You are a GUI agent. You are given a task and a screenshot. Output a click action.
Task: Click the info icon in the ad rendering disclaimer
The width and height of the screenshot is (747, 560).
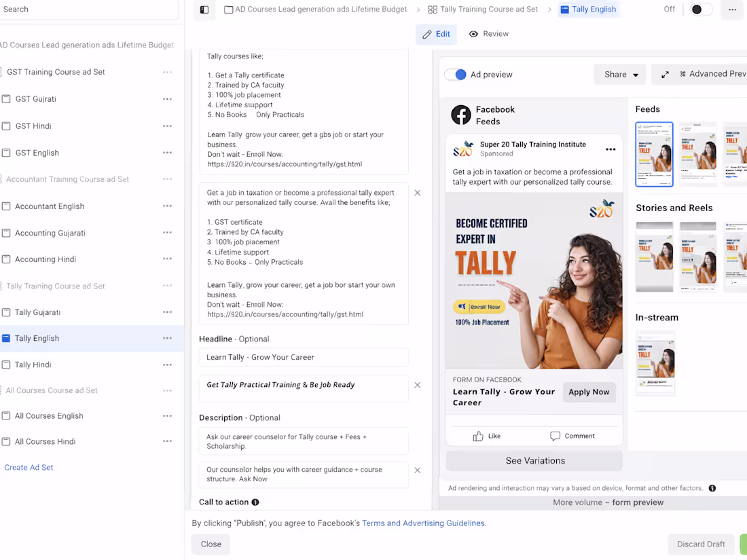[x=712, y=487]
